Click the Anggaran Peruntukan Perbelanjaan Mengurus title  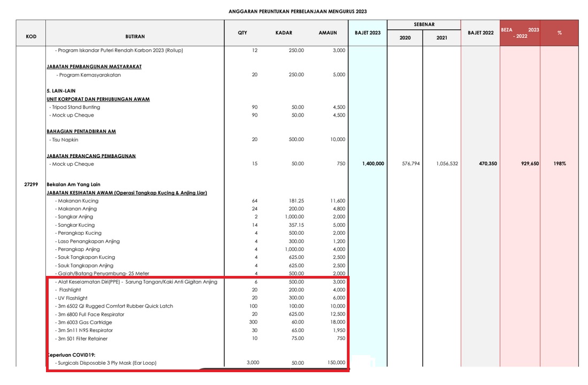[x=297, y=11]
